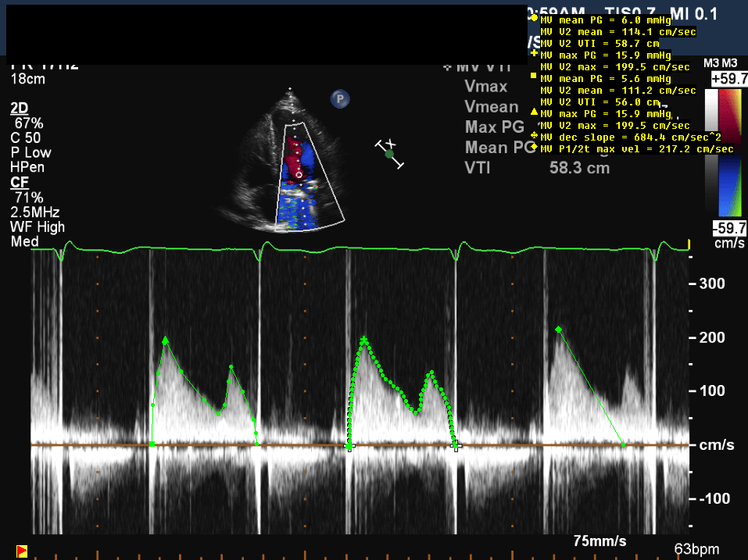Select the yellow circle marker for MV mean PG 6.0
The height and width of the screenshot is (560, 748).
tap(533, 19)
